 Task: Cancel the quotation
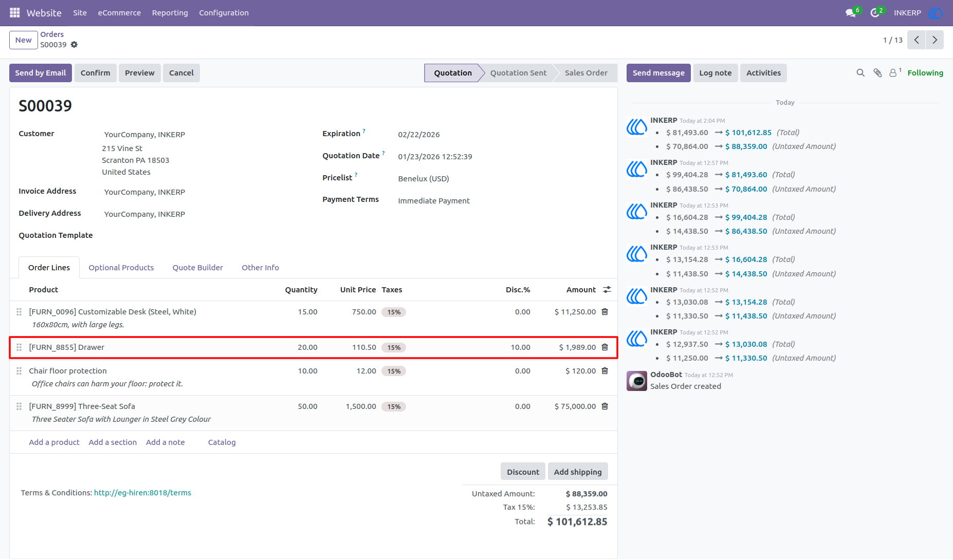tap(181, 73)
